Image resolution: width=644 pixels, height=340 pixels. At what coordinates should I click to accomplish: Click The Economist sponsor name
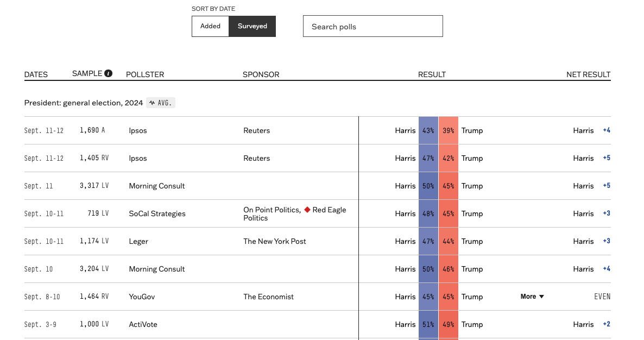[268, 297]
